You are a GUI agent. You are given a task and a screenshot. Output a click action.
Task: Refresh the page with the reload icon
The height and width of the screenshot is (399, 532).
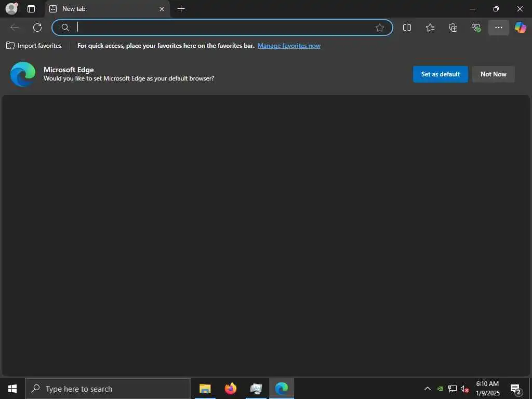37,28
